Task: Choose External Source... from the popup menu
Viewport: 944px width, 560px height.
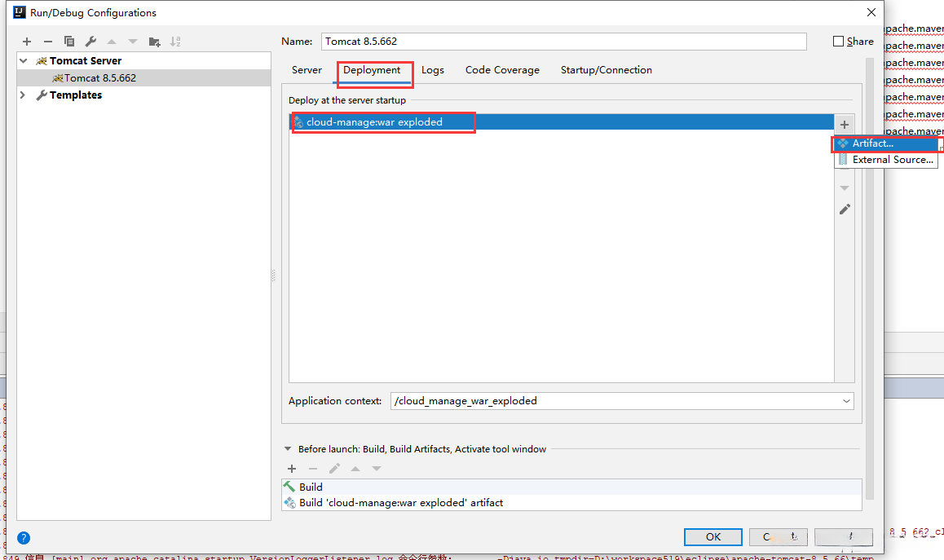Action: (885, 160)
